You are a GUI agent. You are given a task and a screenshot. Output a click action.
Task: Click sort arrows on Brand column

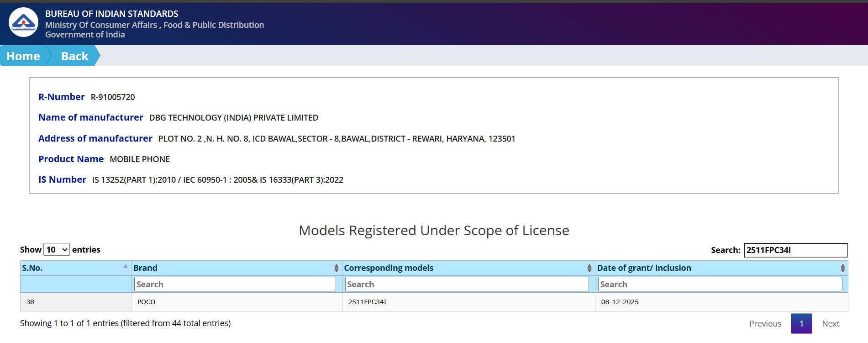click(x=336, y=268)
